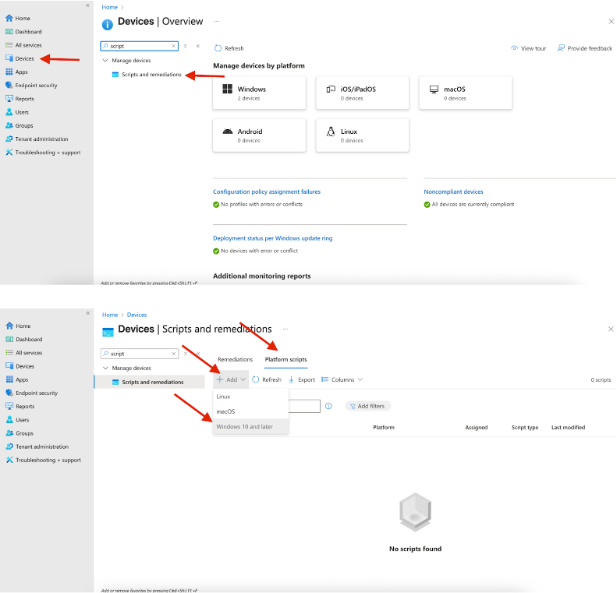Screen dimensions: 616x593
Task: Export the platform scripts list
Action: pos(302,380)
